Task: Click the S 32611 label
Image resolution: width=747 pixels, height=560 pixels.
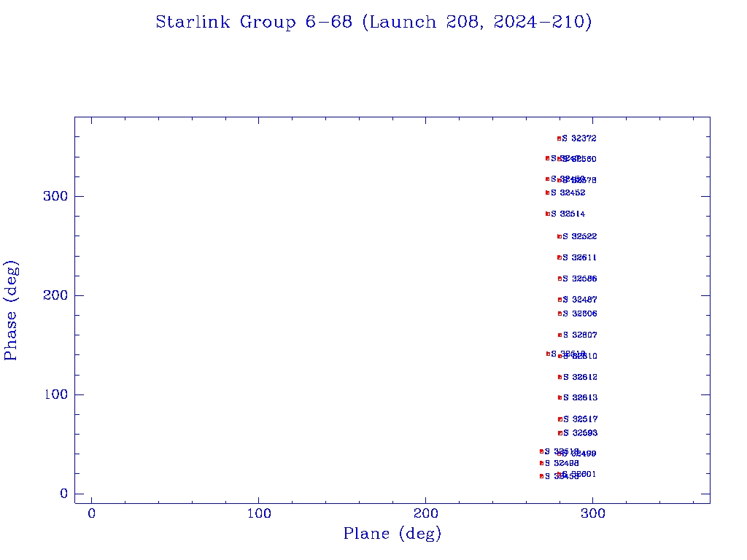Action: click(579, 257)
